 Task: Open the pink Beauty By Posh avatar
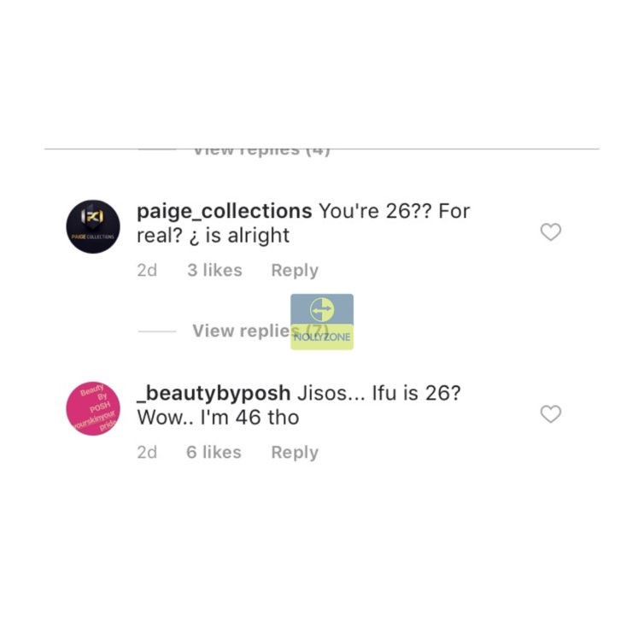[93, 408]
